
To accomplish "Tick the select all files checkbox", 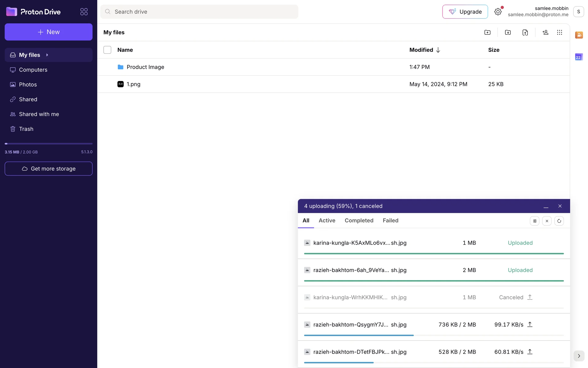I will 107,50.
